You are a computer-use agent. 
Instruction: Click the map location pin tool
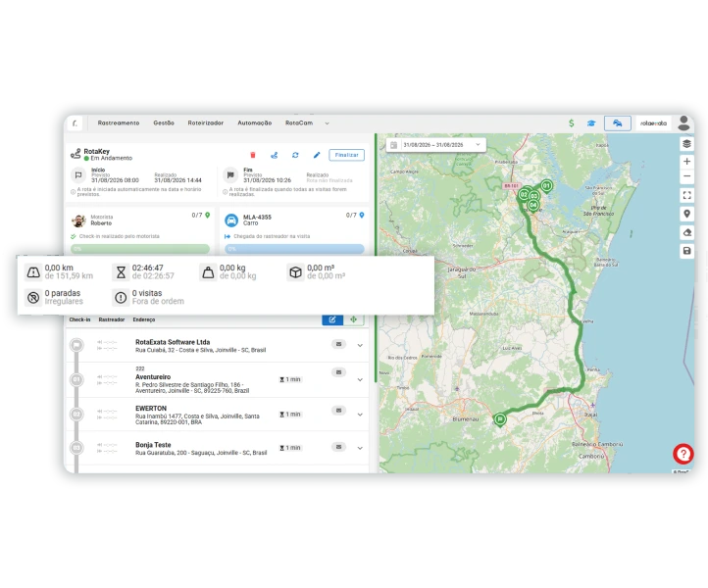686,214
